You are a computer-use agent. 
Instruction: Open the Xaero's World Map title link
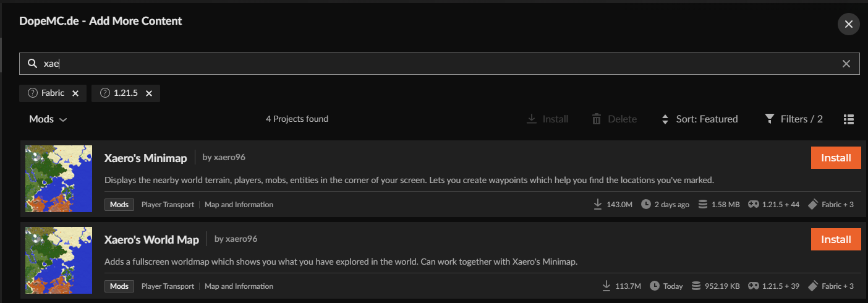tap(151, 239)
